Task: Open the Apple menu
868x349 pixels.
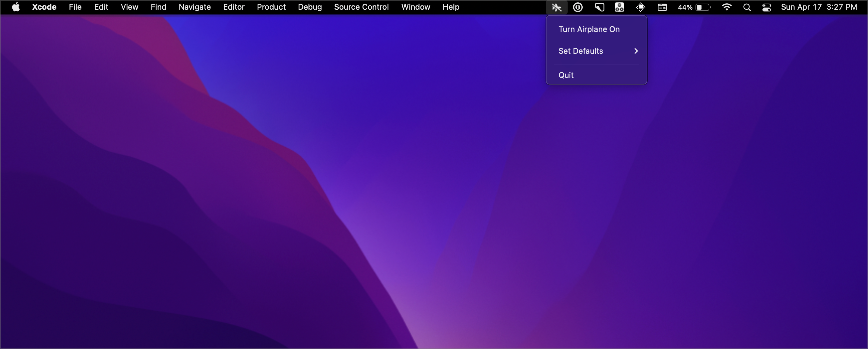Action: point(16,7)
